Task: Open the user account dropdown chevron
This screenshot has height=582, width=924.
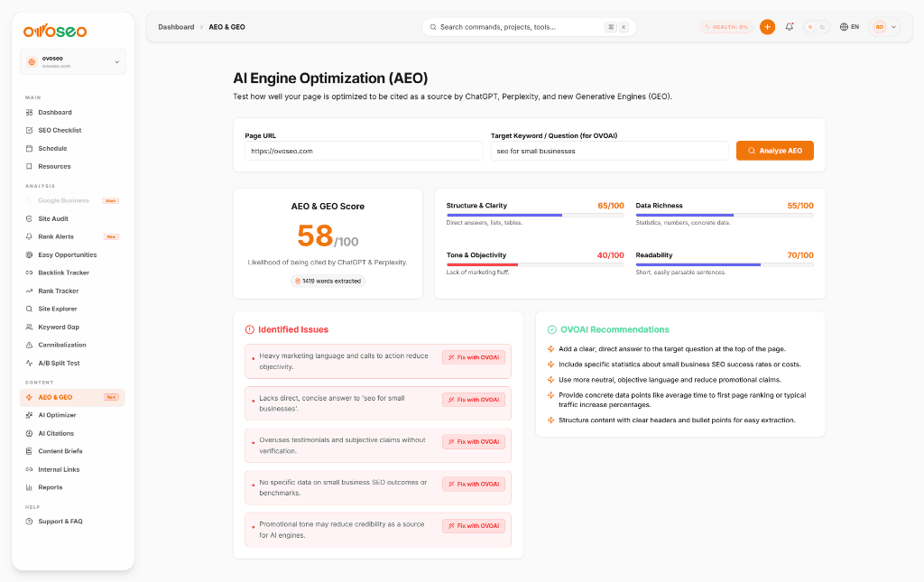Action: pyautogui.click(x=894, y=27)
